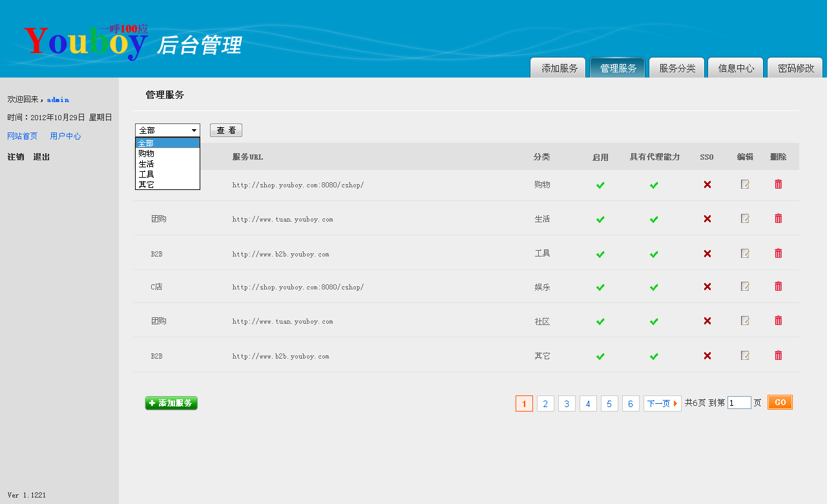The height and width of the screenshot is (504, 827).
Task: Jump to page 3 in the pagination
Action: pyautogui.click(x=567, y=404)
